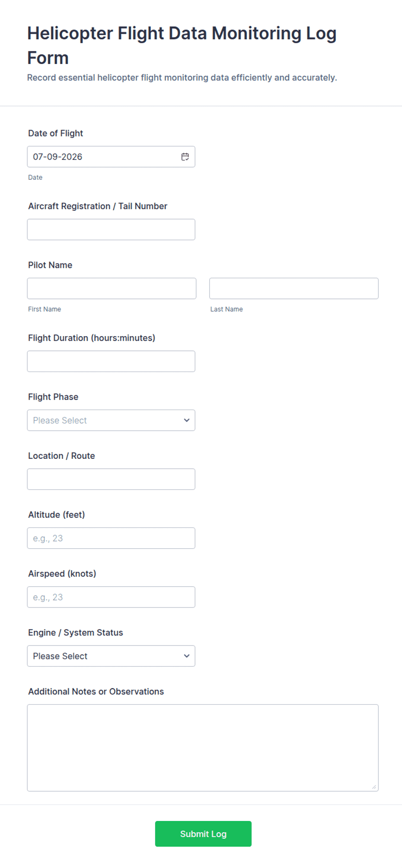Click the Flight Phase dropdown chevron

click(186, 420)
